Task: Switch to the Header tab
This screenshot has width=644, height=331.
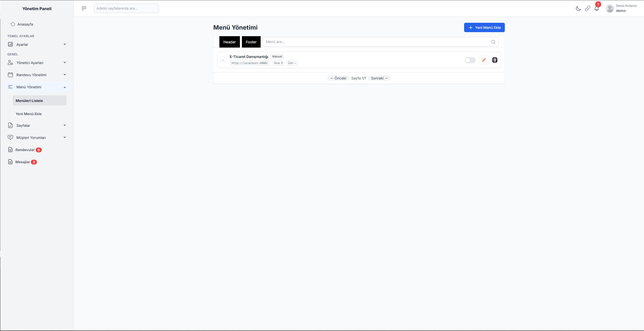Action: point(229,42)
